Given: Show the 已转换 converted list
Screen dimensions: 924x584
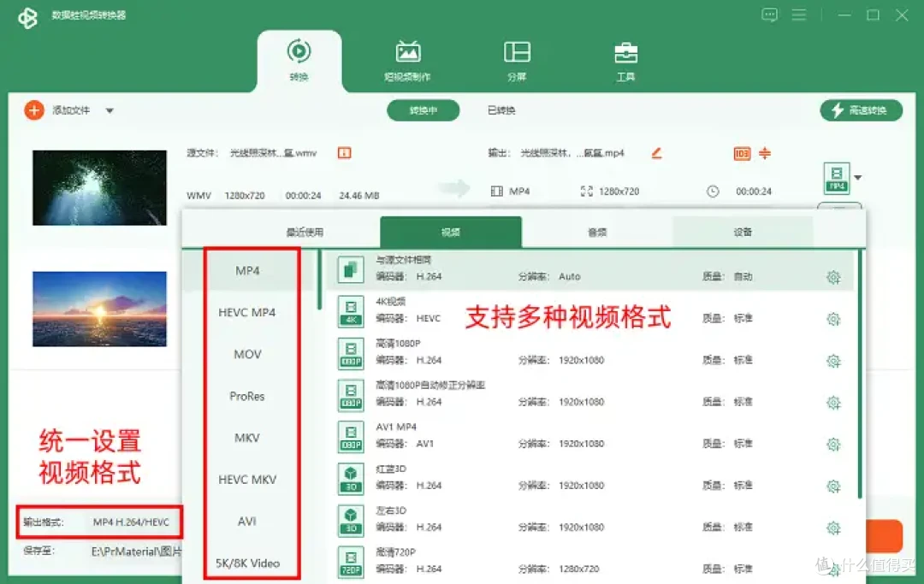Looking at the screenshot, I should pos(501,110).
